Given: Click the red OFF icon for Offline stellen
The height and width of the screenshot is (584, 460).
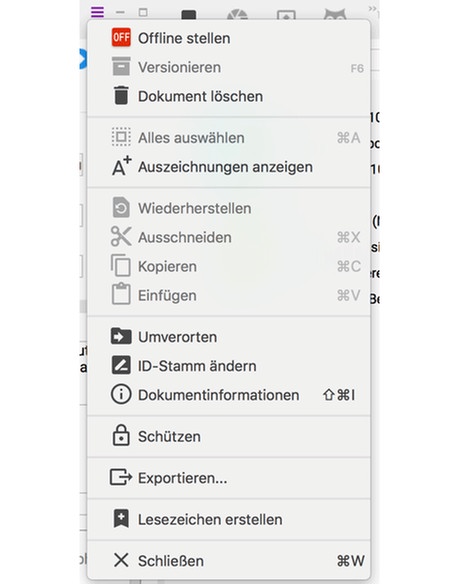Looking at the screenshot, I should coord(121,38).
